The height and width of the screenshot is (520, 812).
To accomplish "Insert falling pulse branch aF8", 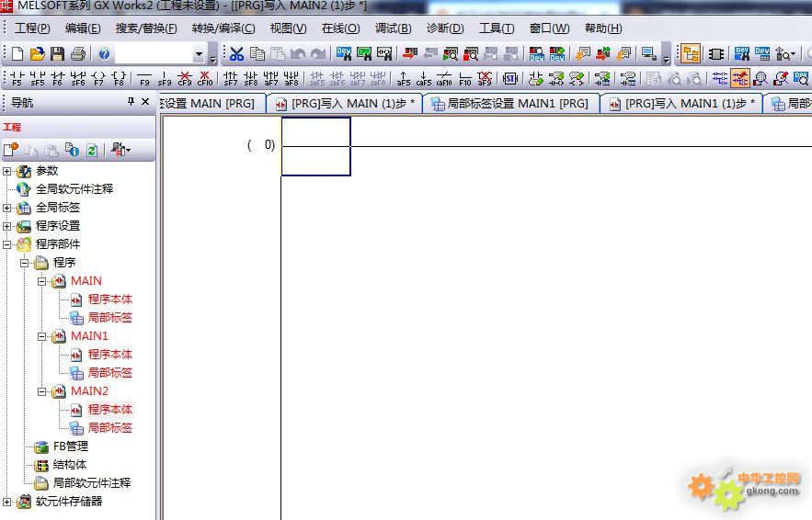I will pos(292,78).
